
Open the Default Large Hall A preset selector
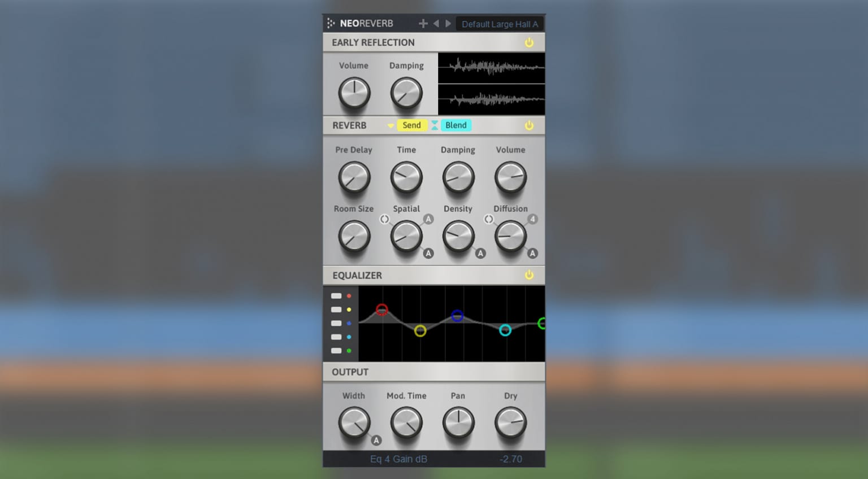click(x=500, y=24)
